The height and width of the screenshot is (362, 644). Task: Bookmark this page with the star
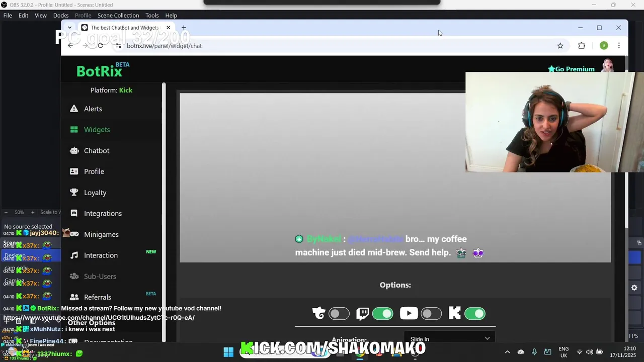pos(560,46)
